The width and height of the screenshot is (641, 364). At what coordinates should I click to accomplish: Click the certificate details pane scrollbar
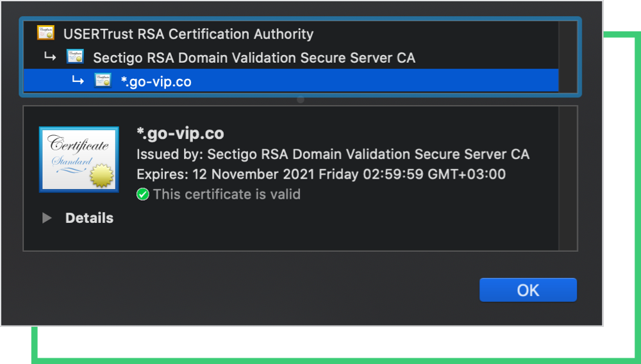[x=567, y=178]
